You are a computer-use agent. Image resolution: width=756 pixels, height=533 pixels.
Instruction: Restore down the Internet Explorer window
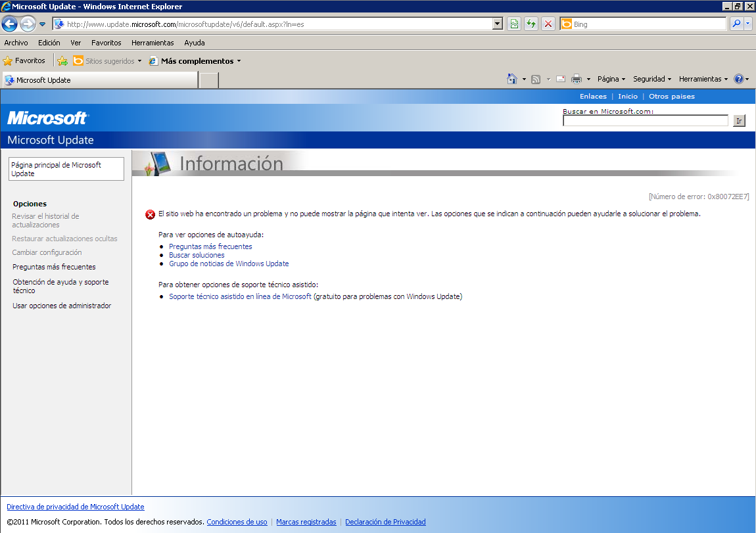738,7
